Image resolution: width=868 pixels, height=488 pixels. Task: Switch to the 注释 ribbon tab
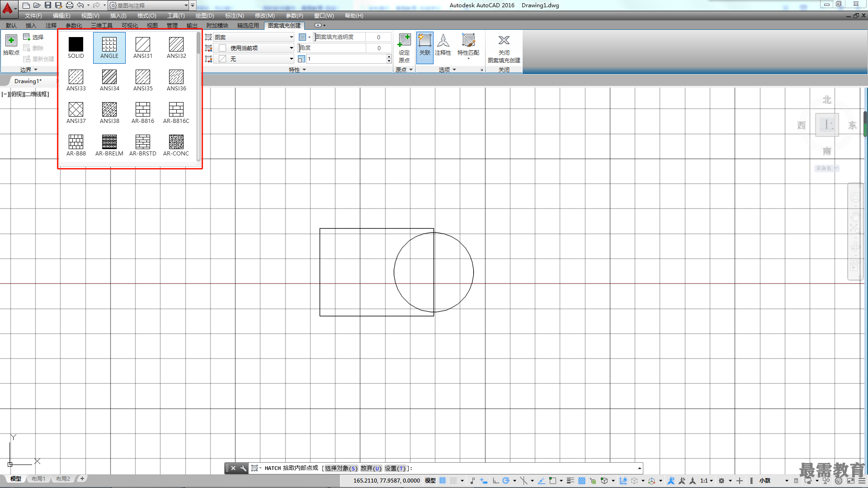pos(51,25)
